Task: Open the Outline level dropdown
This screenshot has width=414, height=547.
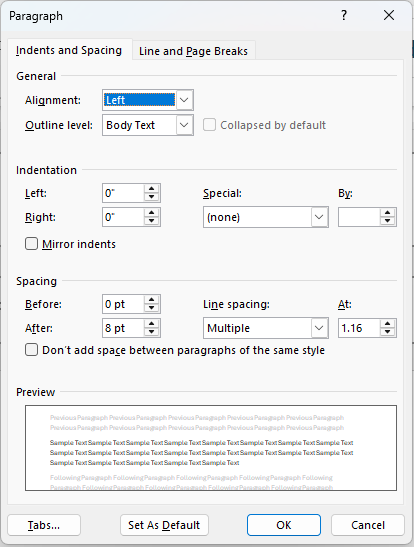Action: click(x=148, y=125)
